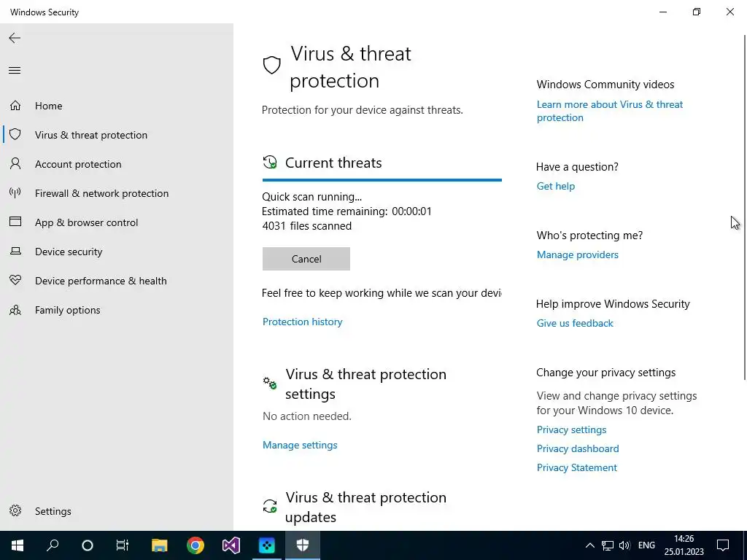
Task: Click the back arrow in Windows Security
Action: point(15,38)
